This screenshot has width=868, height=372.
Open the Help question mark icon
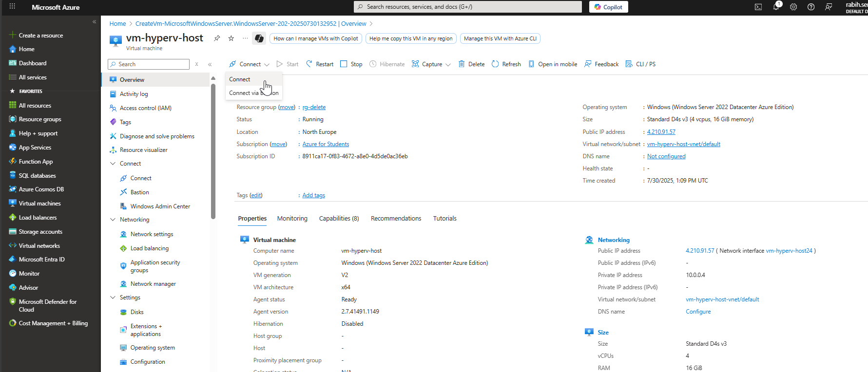(811, 7)
